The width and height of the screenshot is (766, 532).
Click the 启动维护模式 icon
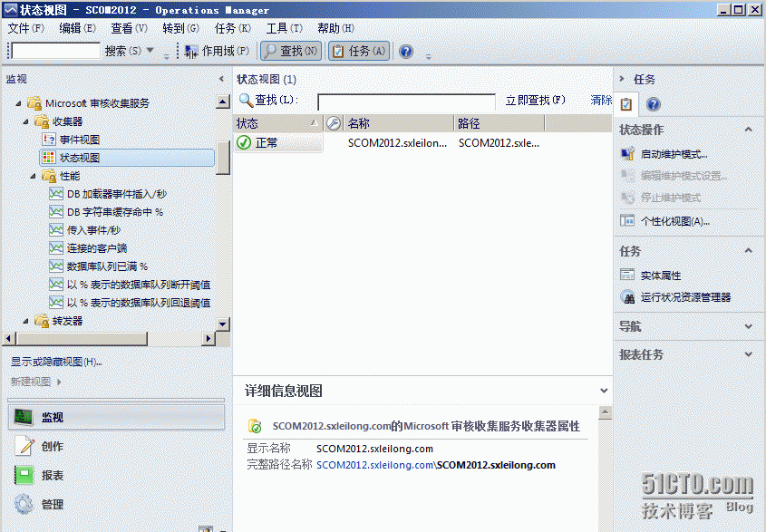[627, 154]
